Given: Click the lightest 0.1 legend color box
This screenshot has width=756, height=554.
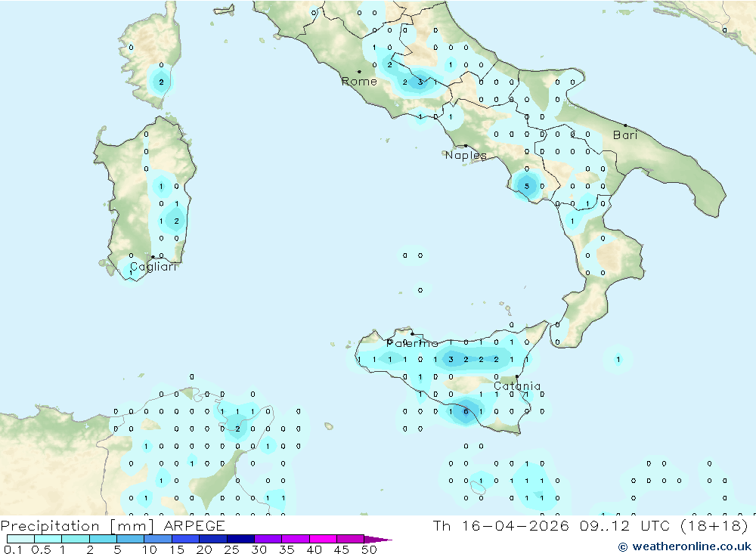Looking at the screenshot, I should pos(20,539).
